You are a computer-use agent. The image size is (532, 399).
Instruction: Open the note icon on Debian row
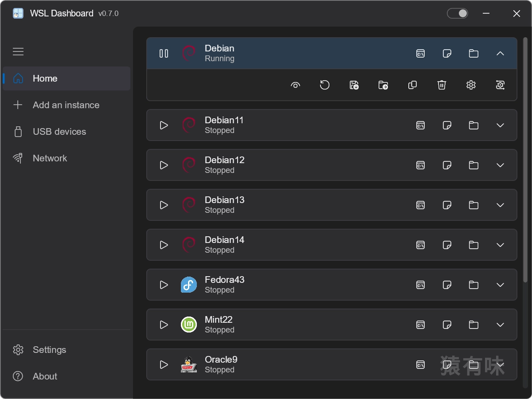[447, 54]
